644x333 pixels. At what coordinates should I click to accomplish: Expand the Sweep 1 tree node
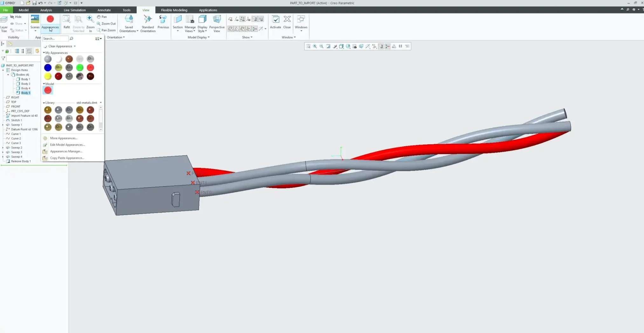[3, 125]
